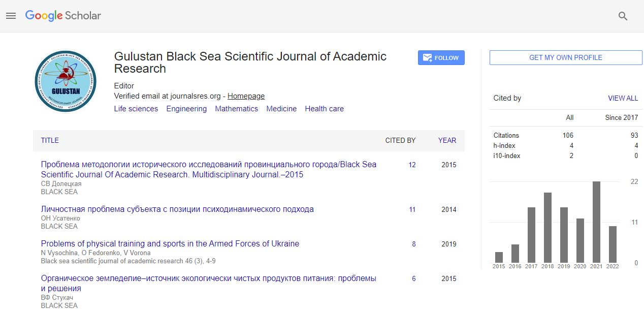Viewport: 644px width, 312px height.
Task: Select the Engineering interest tag
Action: tap(186, 109)
